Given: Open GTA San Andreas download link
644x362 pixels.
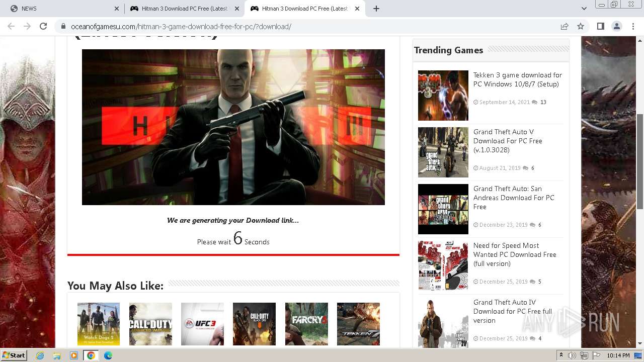Looking at the screenshot, I should point(514,198).
